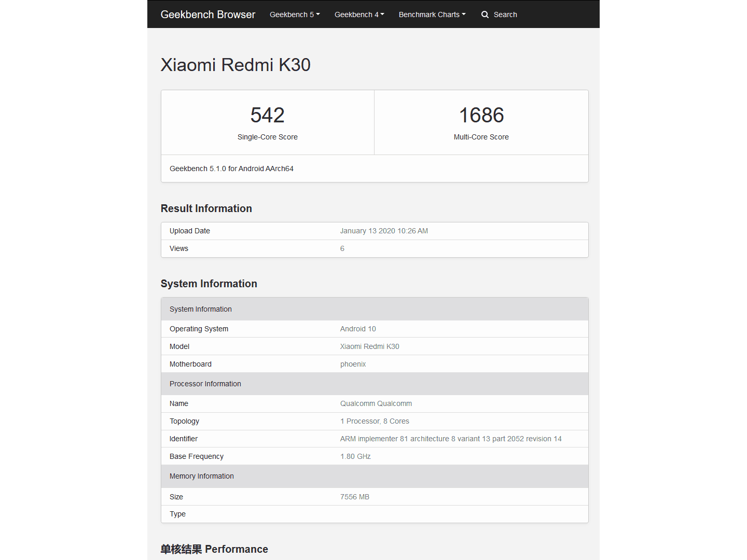Click the Xiaomi Redmi K30 model value

(370, 346)
